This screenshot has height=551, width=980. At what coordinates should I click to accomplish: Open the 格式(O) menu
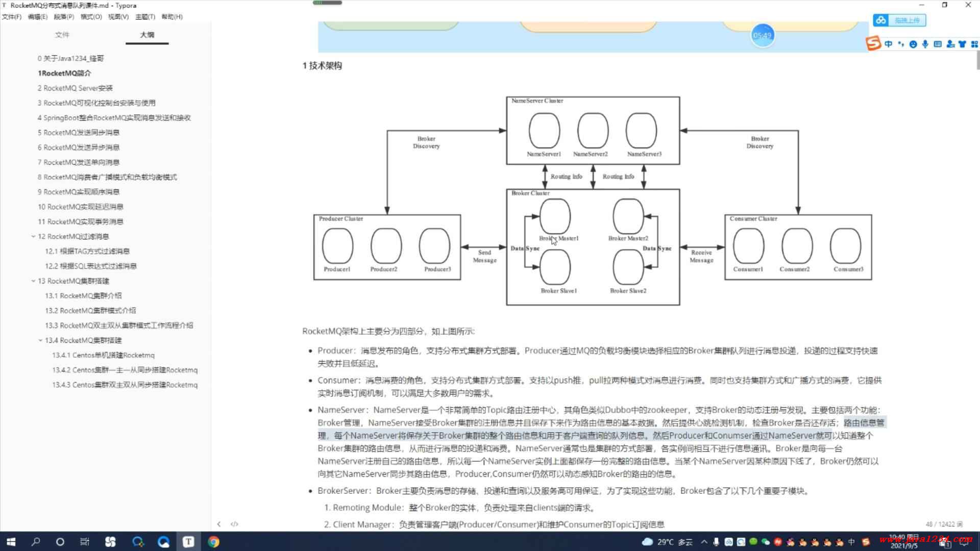[91, 17]
